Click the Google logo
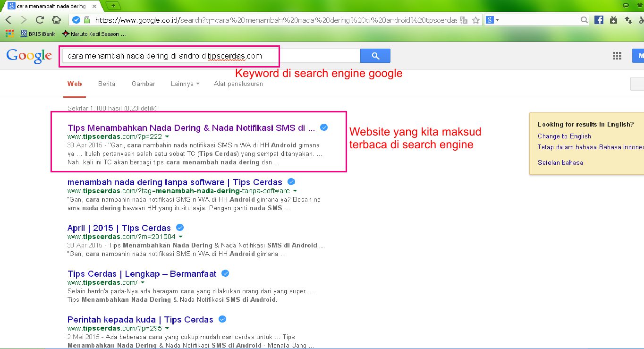Viewport: 644px width, 349px height. click(29, 56)
